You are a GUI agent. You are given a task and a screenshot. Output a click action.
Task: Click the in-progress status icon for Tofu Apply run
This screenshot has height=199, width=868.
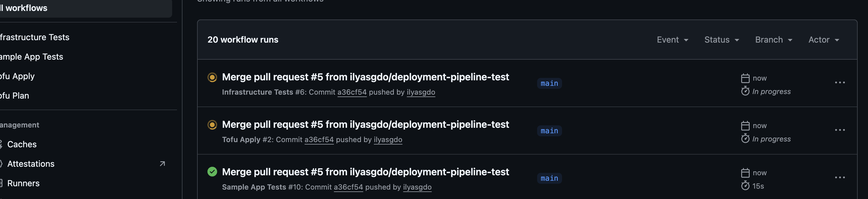[x=212, y=125]
